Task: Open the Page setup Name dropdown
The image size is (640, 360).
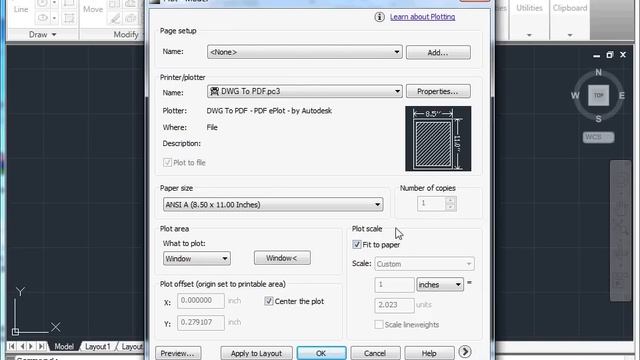Action: [304, 52]
